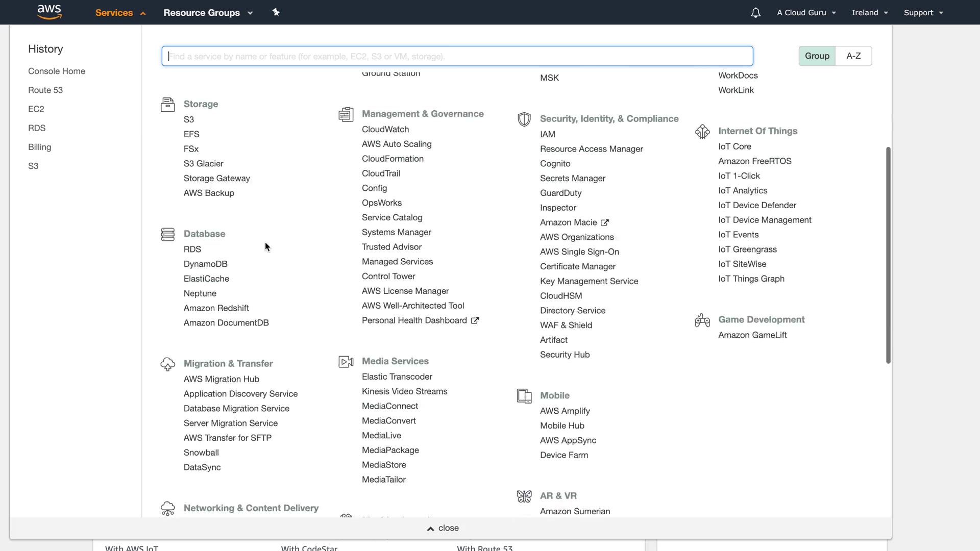
Task: Click the AWS logo icon
Action: pyautogui.click(x=50, y=12)
